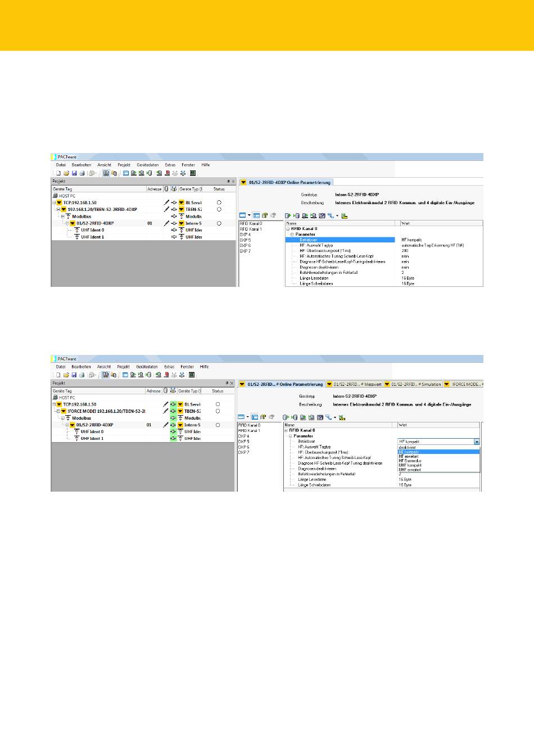Pin Projekt panel in Messwert-tab window
The width and height of the screenshot is (534, 756).
(x=227, y=384)
